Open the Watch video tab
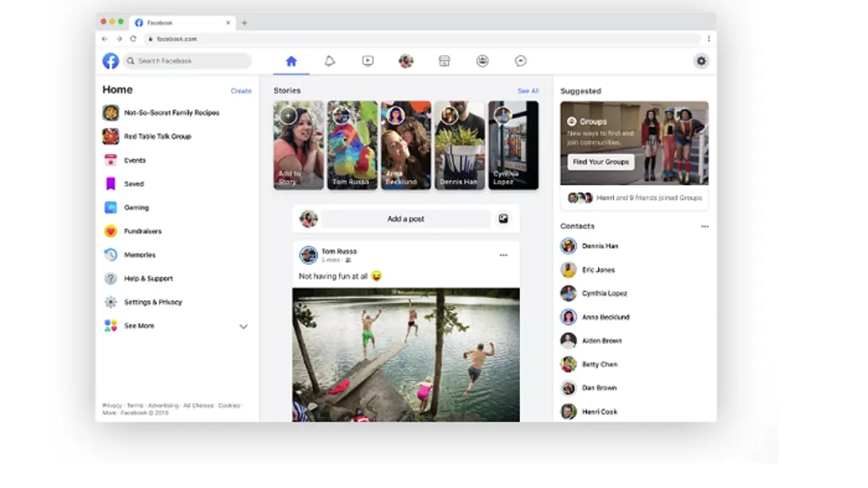868x488 pixels. coord(368,61)
